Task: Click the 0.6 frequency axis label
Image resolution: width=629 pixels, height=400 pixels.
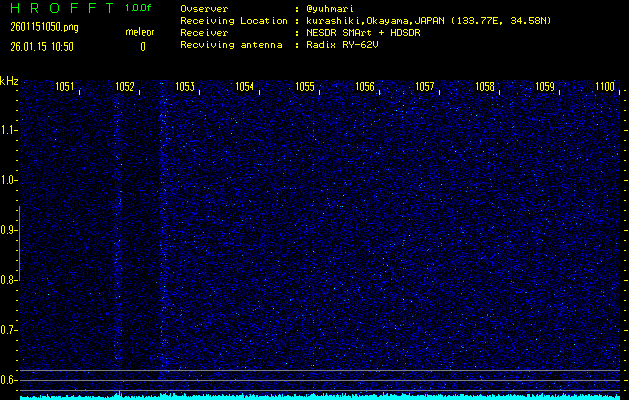Action: [x=7, y=380]
